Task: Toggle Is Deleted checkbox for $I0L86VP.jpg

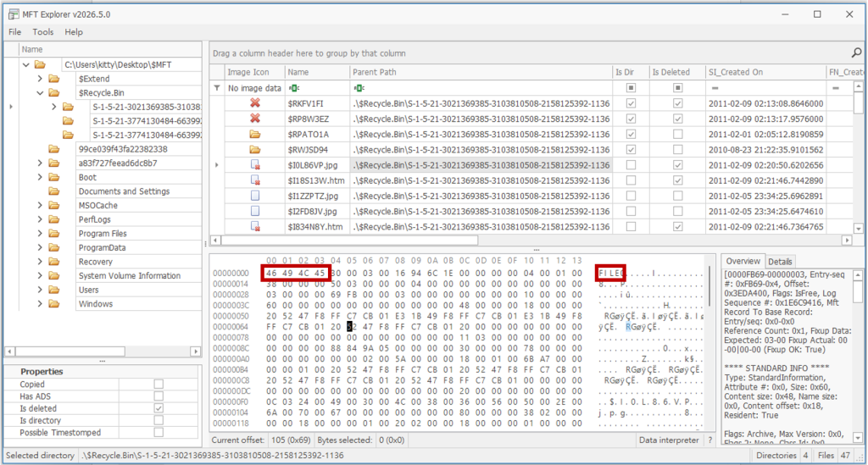Action: coord(677,165)
